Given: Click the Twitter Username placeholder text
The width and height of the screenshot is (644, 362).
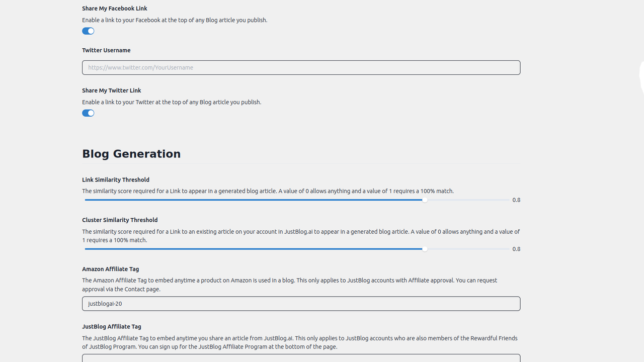Looking at the screenshot, I should 141,67.
